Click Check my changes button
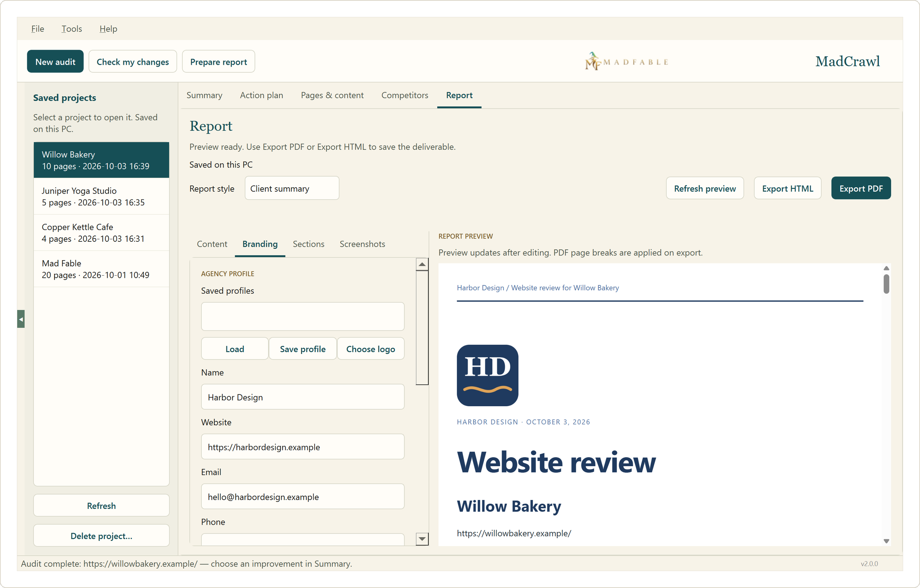Image resolution: width=920 pixels, height=588 pixels. pos(132,61)
